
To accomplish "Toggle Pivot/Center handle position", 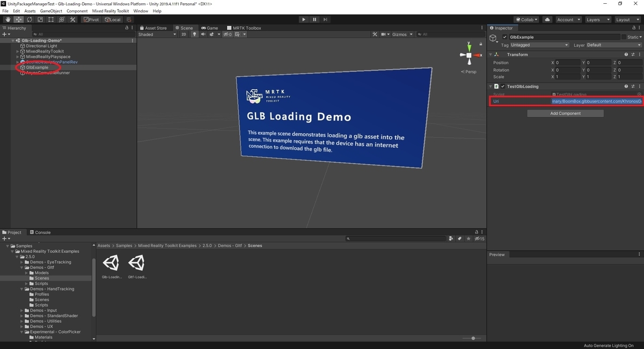I will (91, 20).
